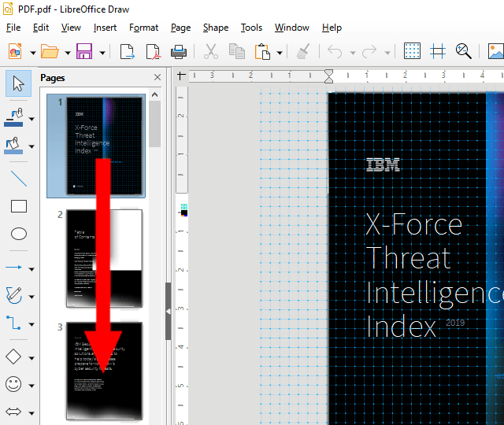Open the Tools menu
Viewport: 504px width, 425px height.
click(252, 28)
